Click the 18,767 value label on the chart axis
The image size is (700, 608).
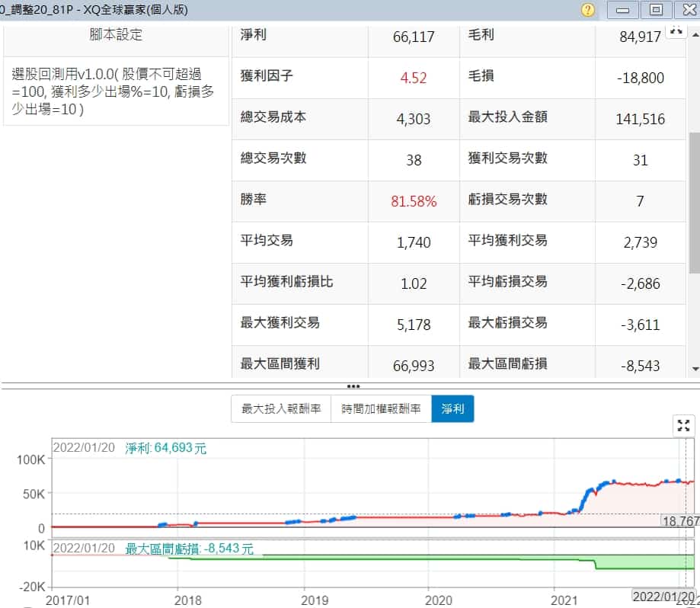pyautogui.click(x=679, y=521)
